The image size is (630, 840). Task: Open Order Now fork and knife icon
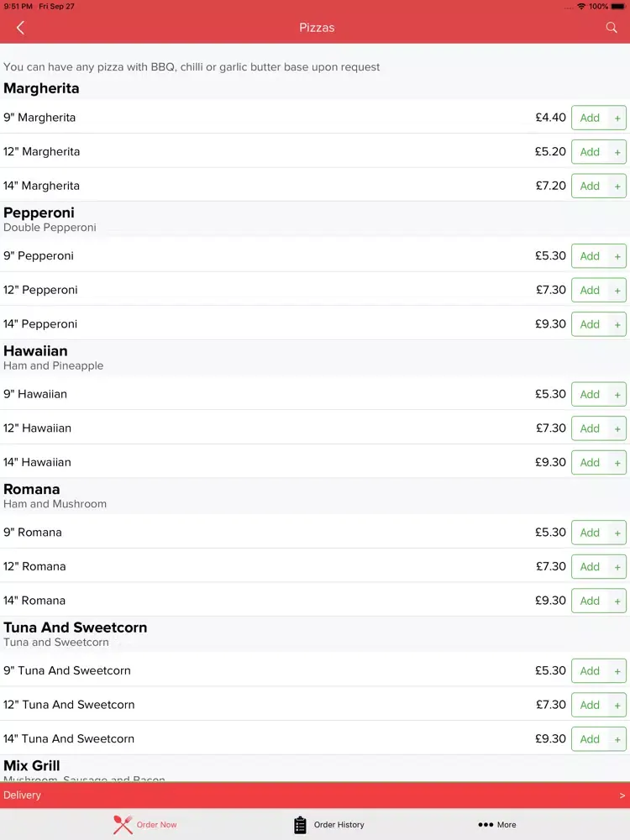click(123, 825)
